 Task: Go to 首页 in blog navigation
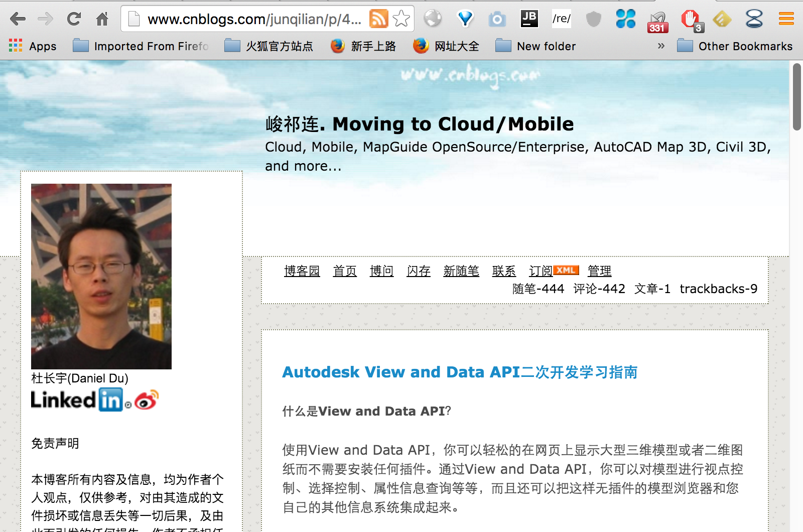pos(345,271)
